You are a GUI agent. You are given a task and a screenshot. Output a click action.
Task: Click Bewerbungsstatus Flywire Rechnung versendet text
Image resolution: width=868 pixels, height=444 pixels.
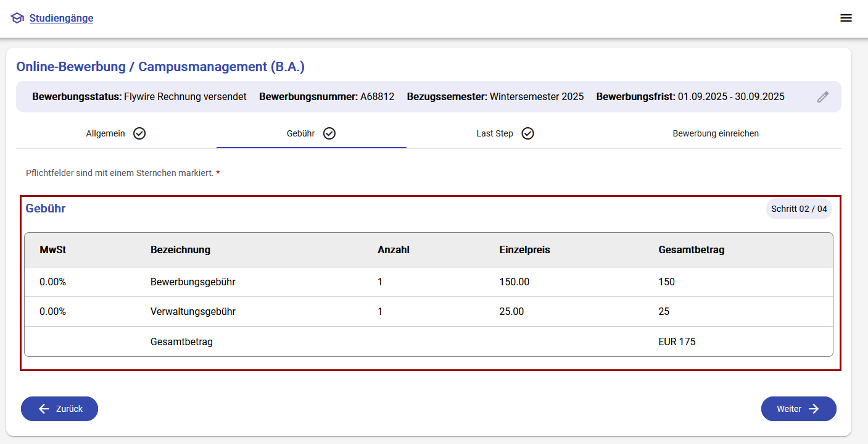tap(139, 97)
